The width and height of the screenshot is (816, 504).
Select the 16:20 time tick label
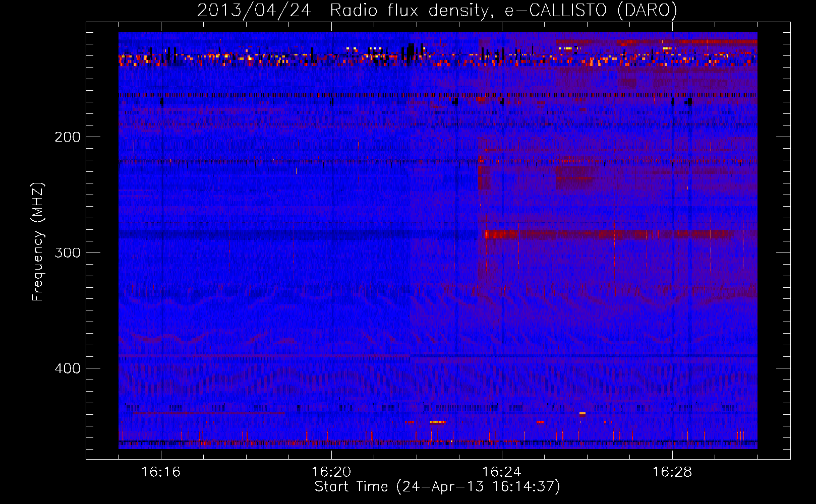point(331,472)
